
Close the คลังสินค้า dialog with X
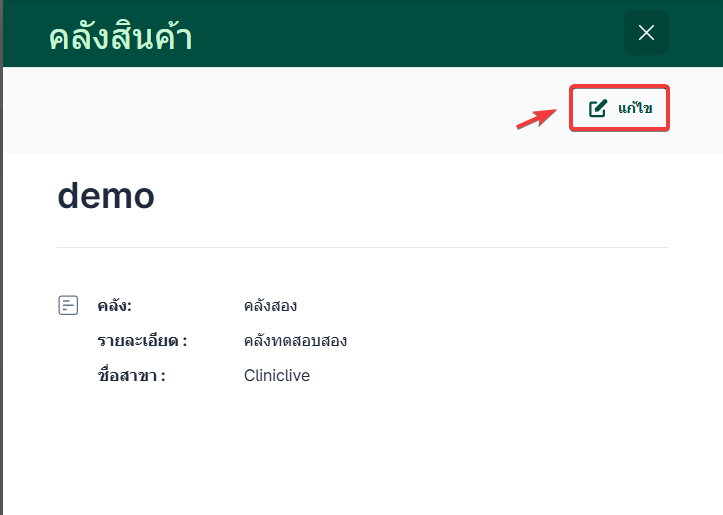coord(646,33)
